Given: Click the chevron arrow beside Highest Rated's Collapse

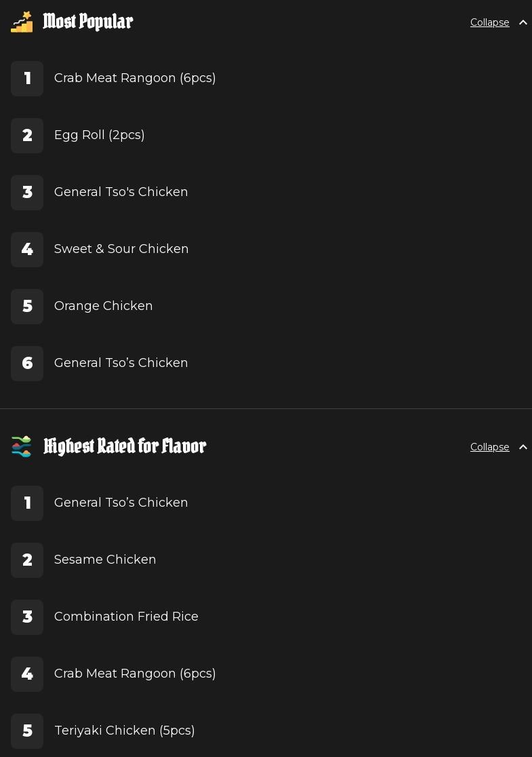Looking at the screenshot, I should tap(523, 447).
